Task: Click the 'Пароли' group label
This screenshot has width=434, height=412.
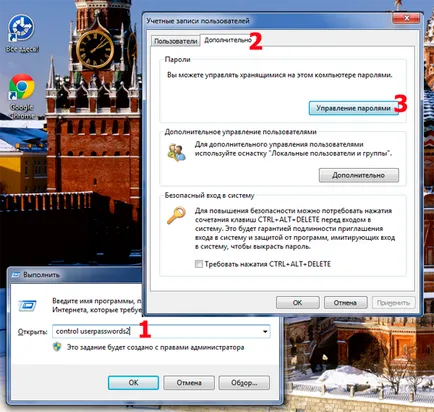Action: (178, 59)
